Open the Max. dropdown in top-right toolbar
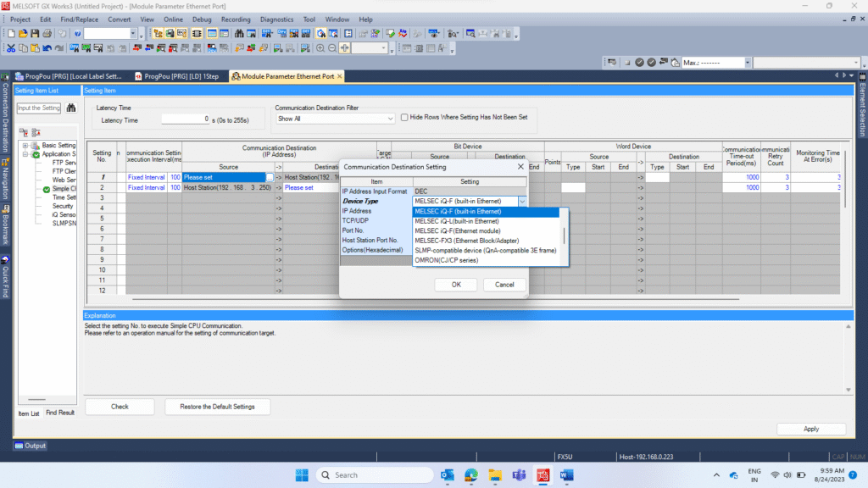Image resolution: width=868 pixels, height=488 pixels. (x=748, y=63)
